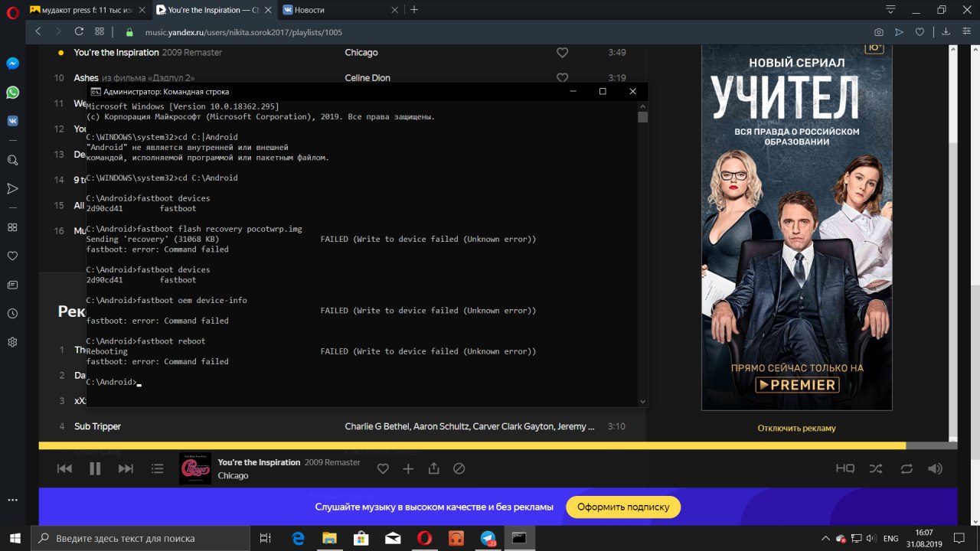
Task: Click the Chicago album cover thumbnail
Action: pyautogui.click(x=194, y=468)
